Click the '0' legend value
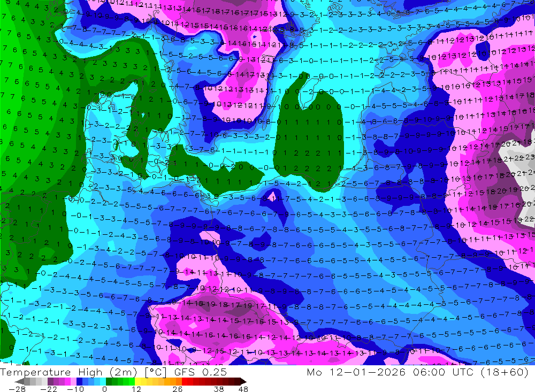 point(105,389)
